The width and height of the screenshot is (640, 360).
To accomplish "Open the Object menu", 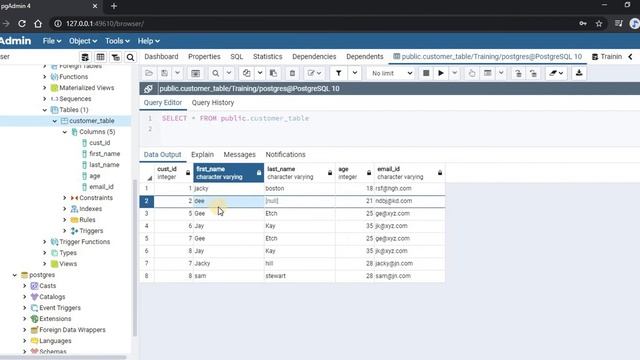I will click(83, 41).
